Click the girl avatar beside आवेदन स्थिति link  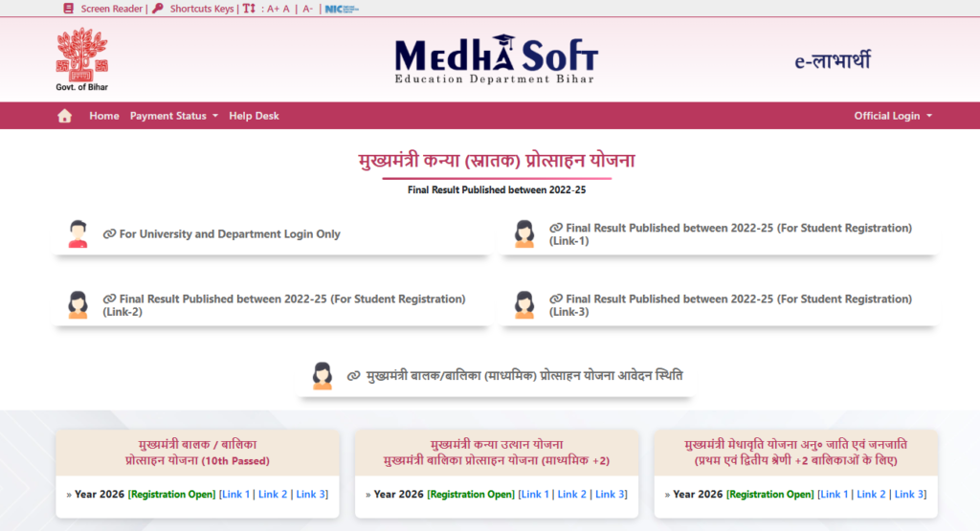[322, 376]
